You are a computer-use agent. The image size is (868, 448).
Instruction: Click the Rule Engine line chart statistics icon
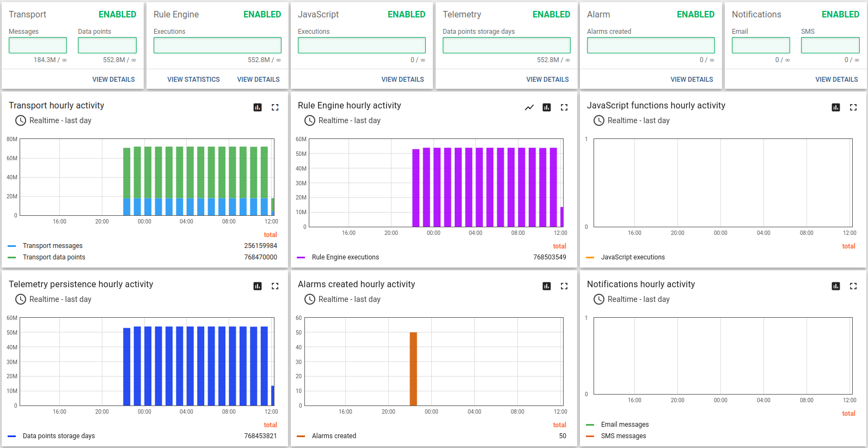tap(529, 107)
